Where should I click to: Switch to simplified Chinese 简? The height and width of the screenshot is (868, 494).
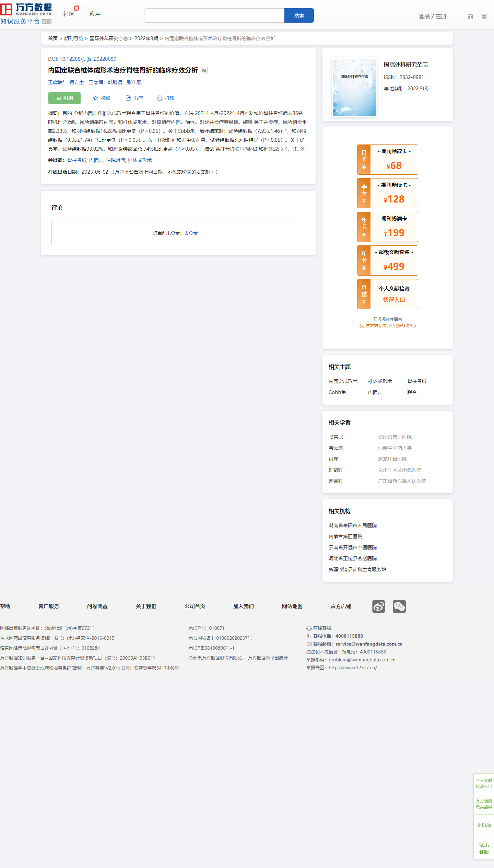tap(470, 16)
